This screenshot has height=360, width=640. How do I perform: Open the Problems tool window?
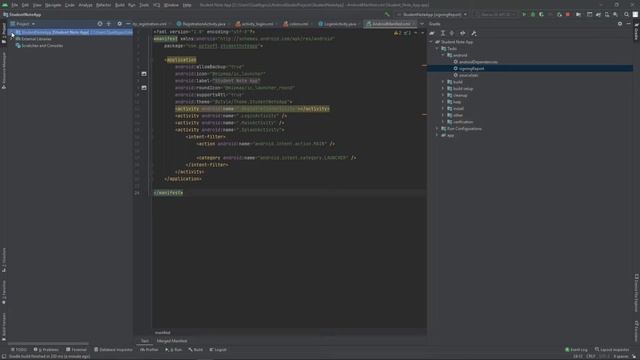tap(46, 350)
